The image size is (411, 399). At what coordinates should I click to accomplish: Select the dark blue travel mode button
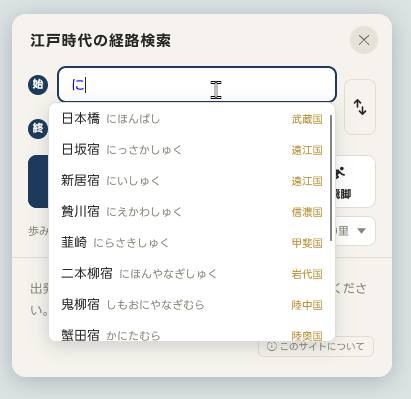pos(39,181)
